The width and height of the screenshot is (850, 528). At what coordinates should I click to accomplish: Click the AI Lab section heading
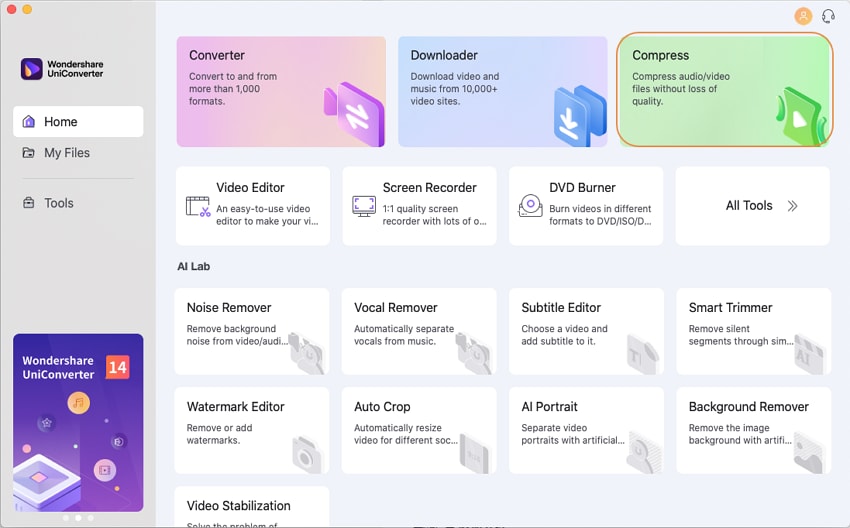(194, 266)
